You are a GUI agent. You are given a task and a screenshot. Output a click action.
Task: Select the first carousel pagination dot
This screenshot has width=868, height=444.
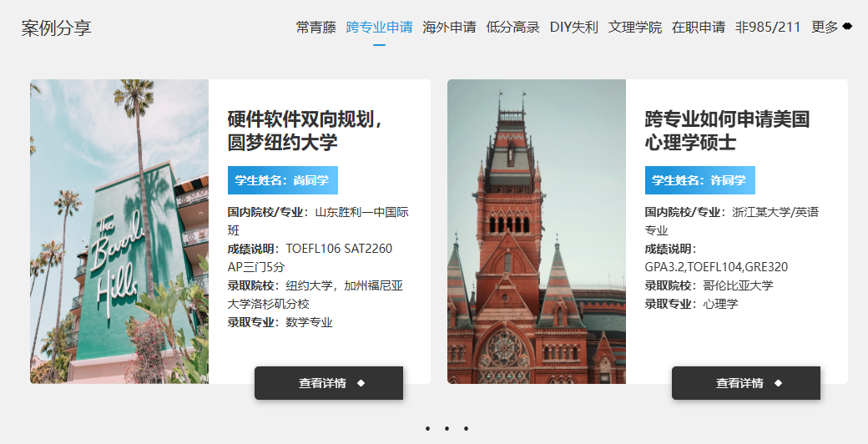(427, 429)
